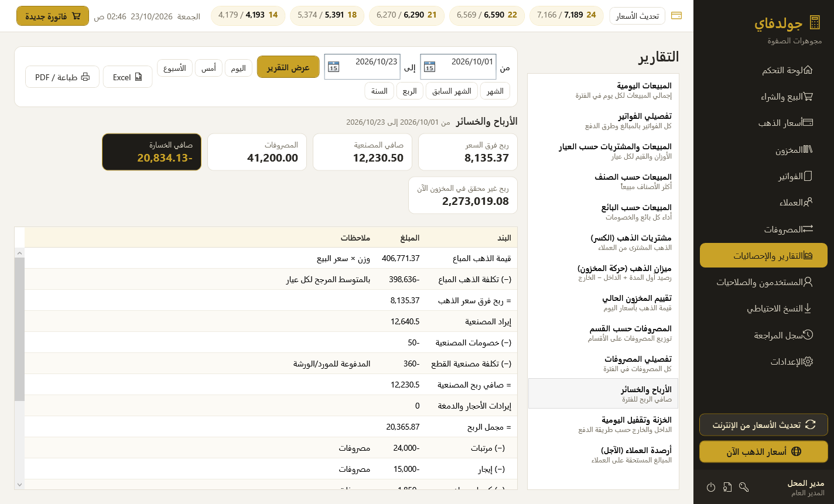The width and height of the screenshot is (834, 504).
Task: Navigate to المخزون inventory section
Action: 764,150
